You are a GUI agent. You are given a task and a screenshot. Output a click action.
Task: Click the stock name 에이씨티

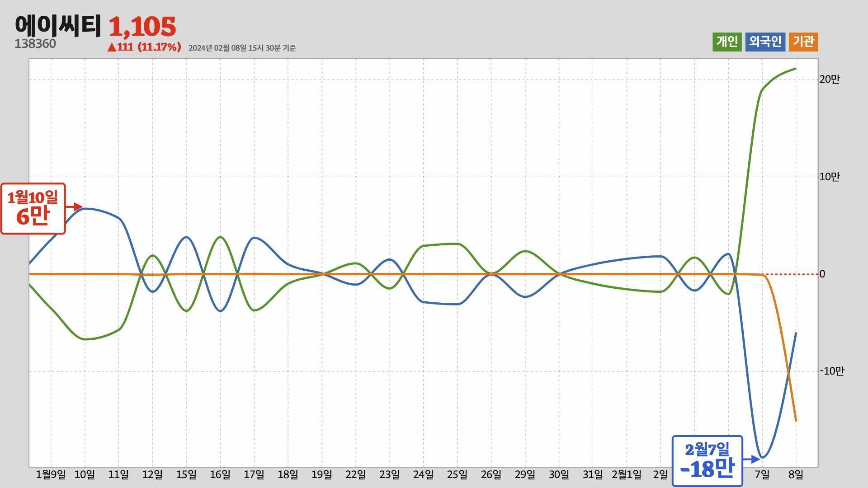point(58,26)
